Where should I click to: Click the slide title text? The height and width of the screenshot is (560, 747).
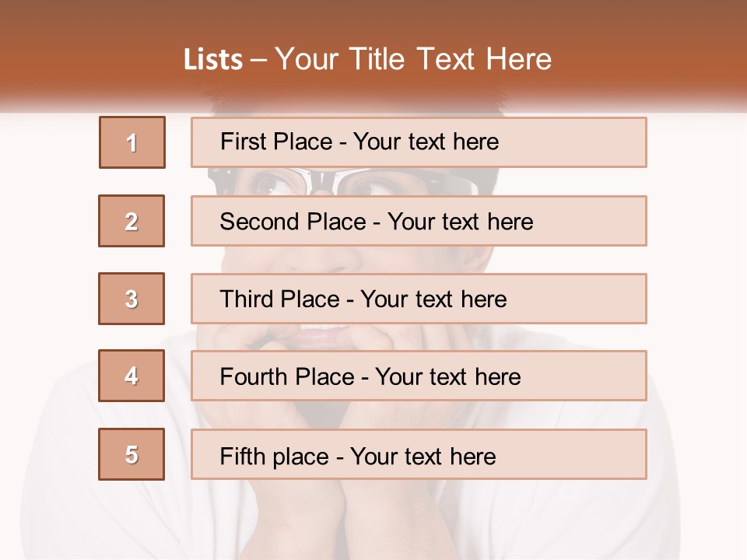coord(368,59)
